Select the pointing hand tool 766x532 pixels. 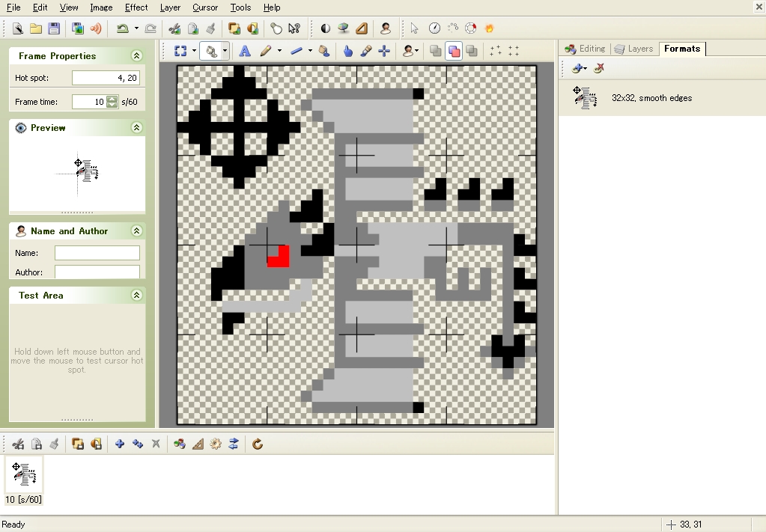[347, 51]
